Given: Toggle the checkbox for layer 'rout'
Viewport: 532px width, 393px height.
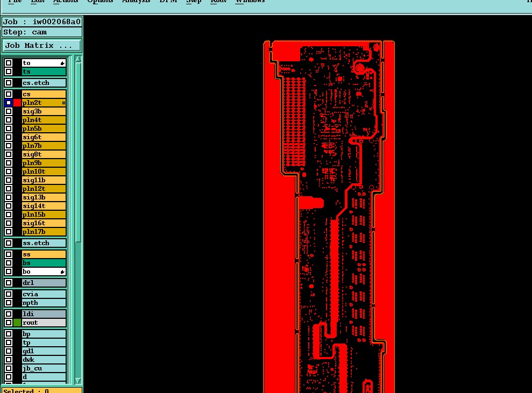Looking at the screenshot, I should [9, 323].
